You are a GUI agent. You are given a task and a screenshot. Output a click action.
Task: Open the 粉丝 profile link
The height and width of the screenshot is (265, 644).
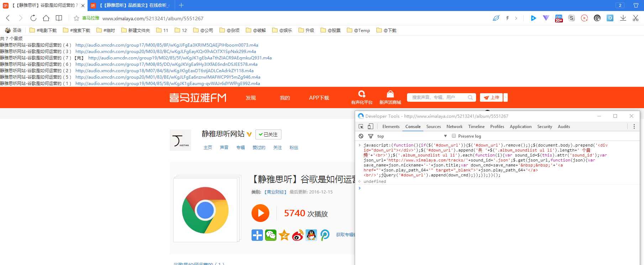tap(294, 147)
